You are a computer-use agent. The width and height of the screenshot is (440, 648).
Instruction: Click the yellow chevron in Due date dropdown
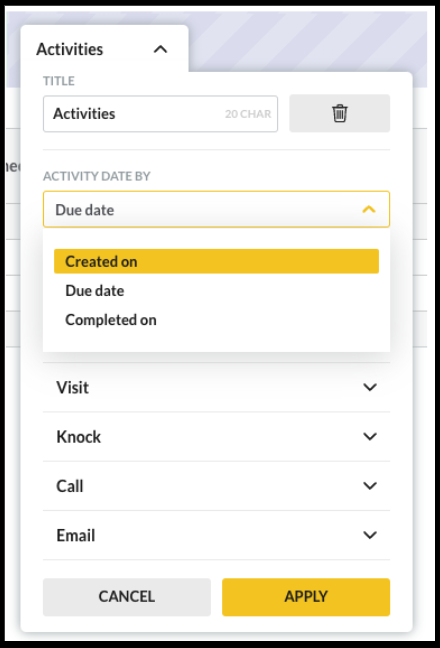coord(369,209)
